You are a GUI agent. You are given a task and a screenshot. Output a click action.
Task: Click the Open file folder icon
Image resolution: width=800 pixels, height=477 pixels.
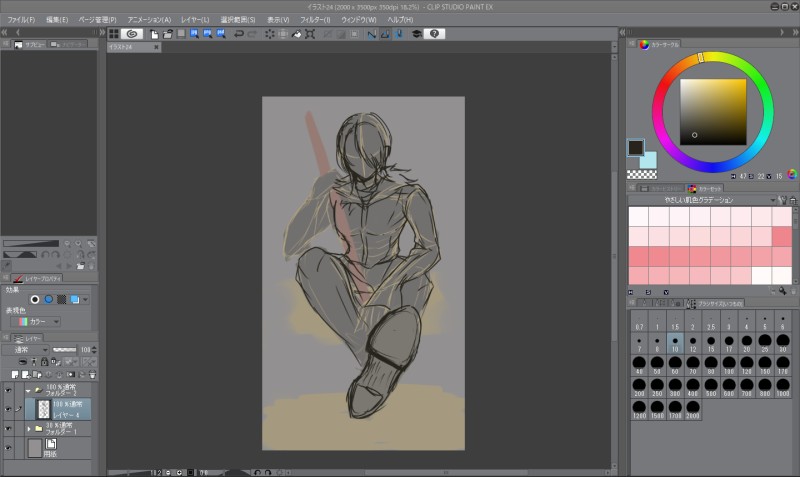tap(168, 33)
